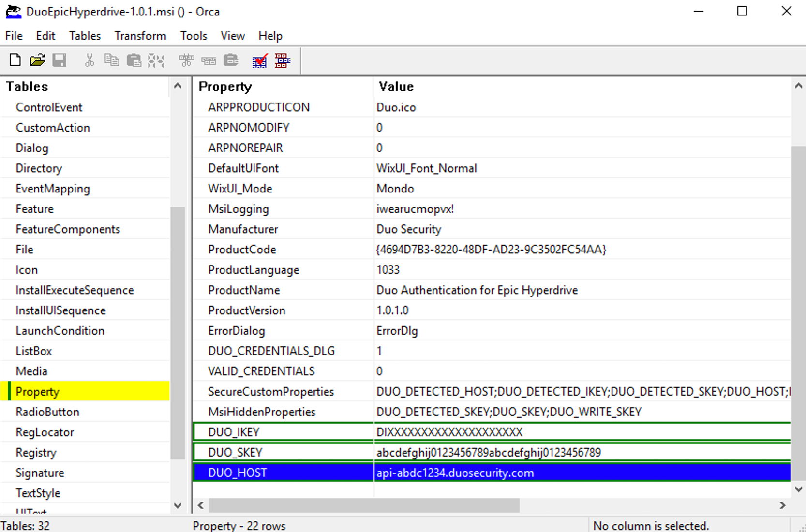Click the Copy Row toolbar icon
Image resolution: width=806 pixels, height=532 pixels.
coord(209,60)
